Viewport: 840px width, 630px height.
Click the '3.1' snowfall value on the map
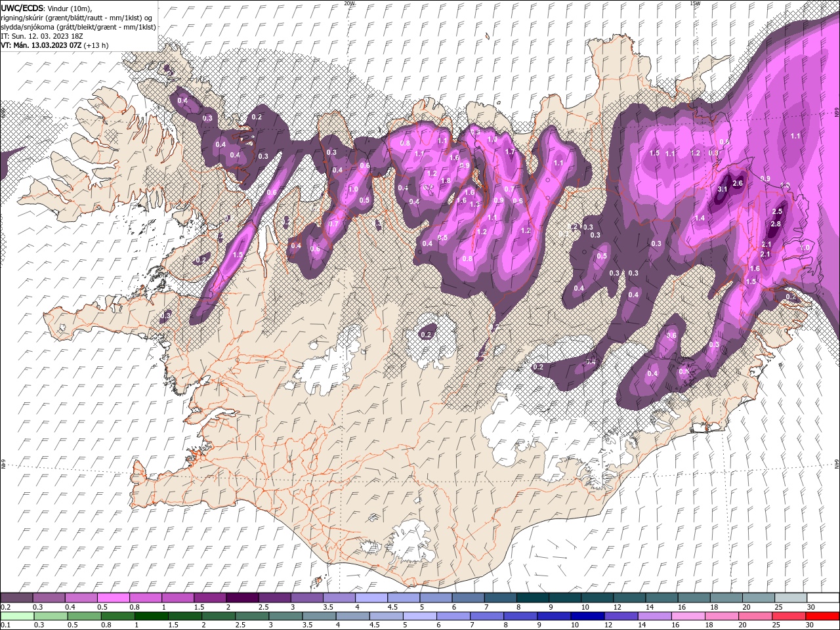tap(723, 189)
